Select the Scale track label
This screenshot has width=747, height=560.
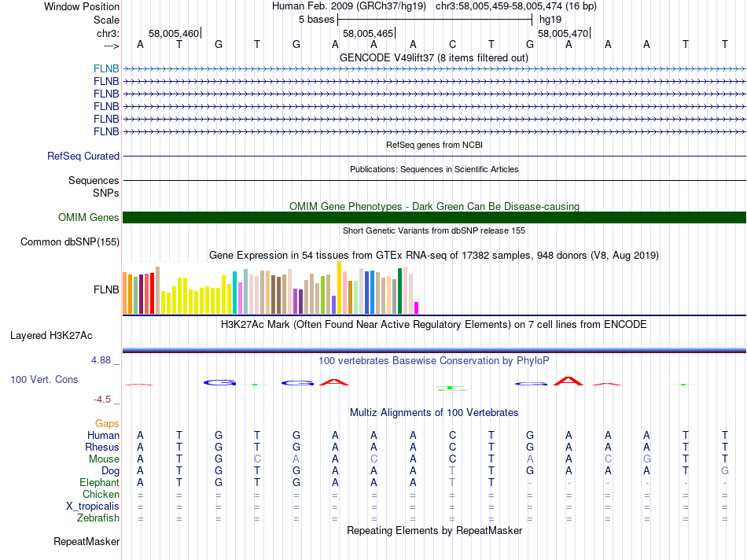tap(106, 20)
